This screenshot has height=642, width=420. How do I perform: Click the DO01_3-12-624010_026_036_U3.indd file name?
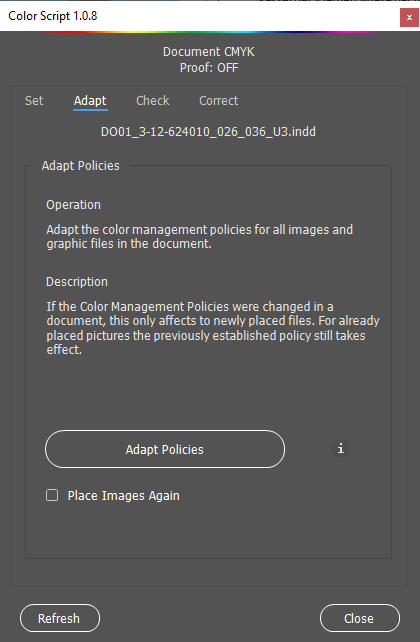pyautogui.click(x=208, y=132)
